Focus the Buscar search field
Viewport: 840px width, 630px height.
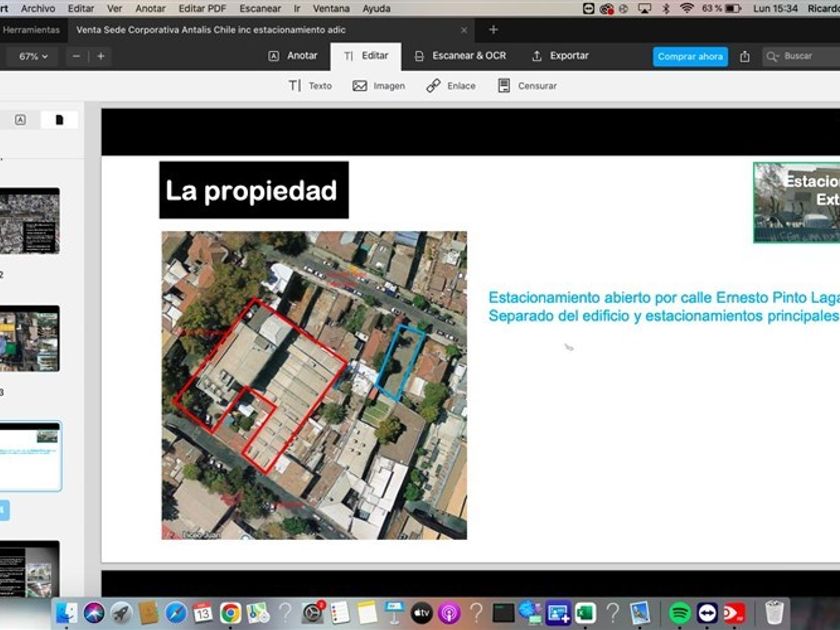click(x=801, y=56)
